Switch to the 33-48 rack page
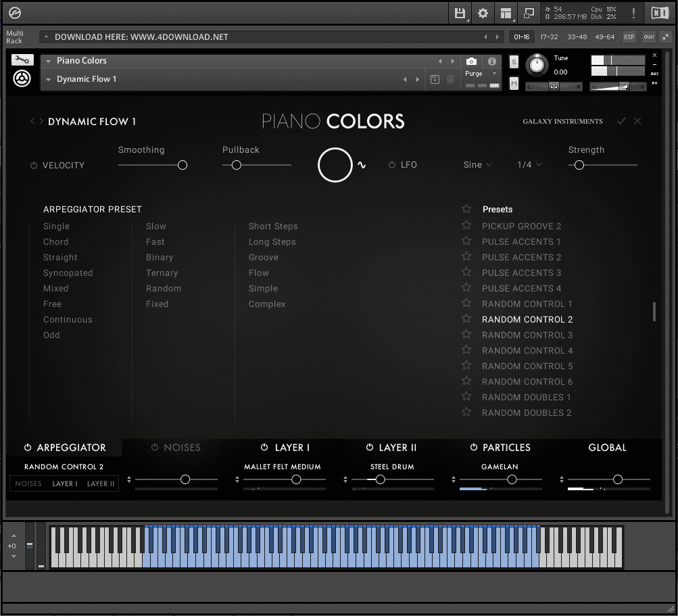678x616 pixels. tap(577, 37)
